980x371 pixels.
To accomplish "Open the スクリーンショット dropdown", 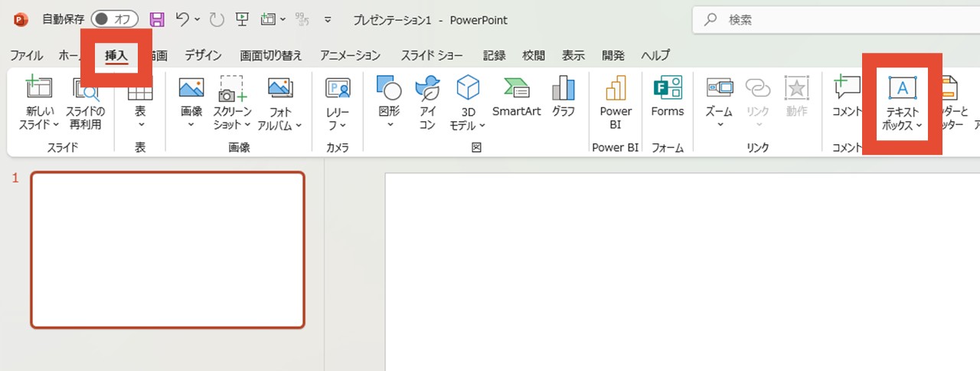I will tap(232, 103).
